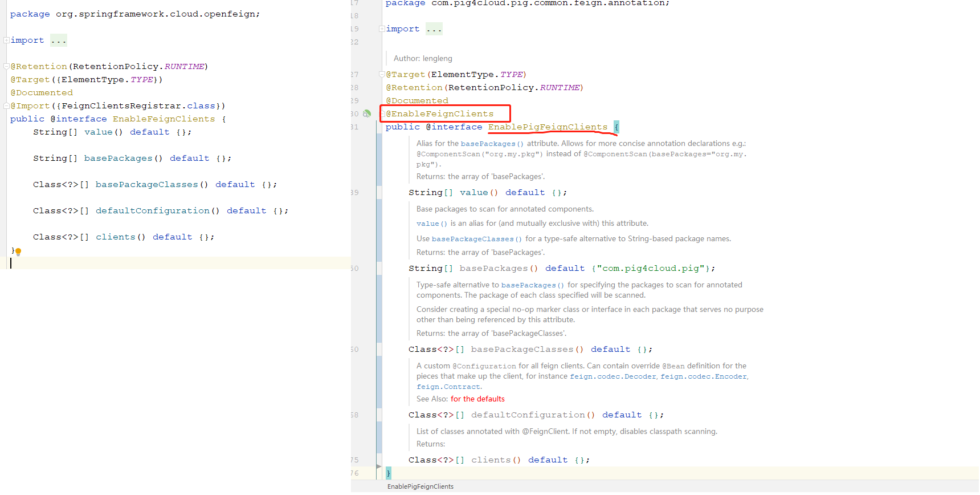Click the feign.codec.Encoder doc link
Screen dimensions: 980x495
click(x=704, y=376)
